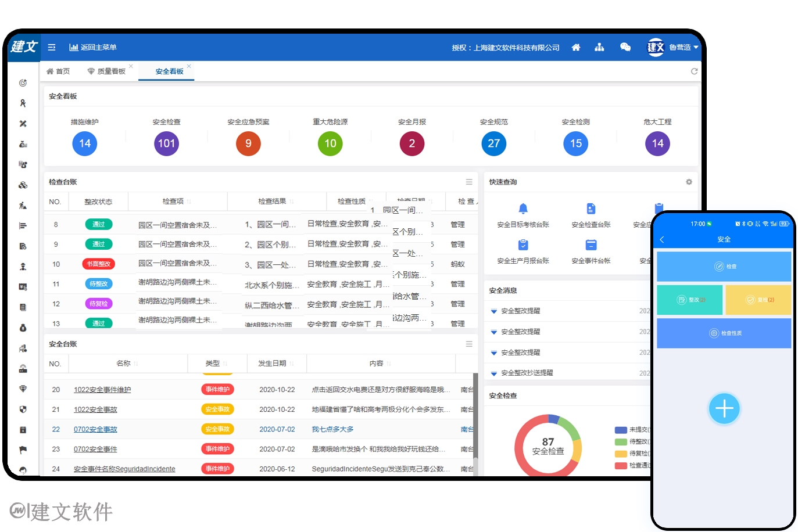798x532 pixels.
Task: Open 危大工程 count circle 14
Action: coord(658,143)
